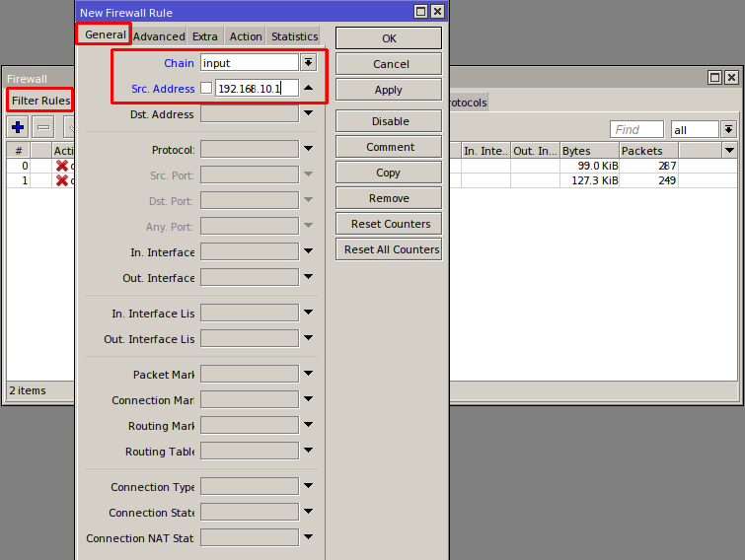Viewport: 745px width, 560px height.
Task: Sort by the # column header
Action: (x=19, y=151)
